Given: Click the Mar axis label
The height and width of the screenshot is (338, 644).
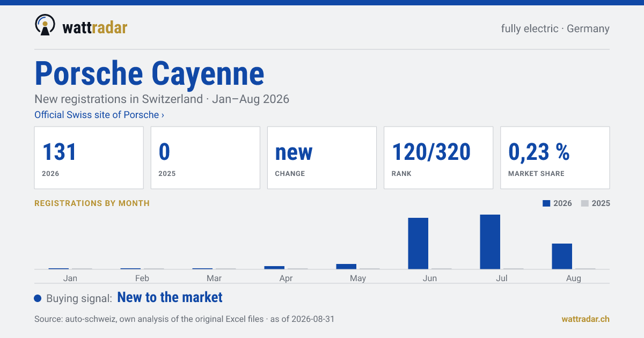Looking at the screenshot, I should coord(214,278).
